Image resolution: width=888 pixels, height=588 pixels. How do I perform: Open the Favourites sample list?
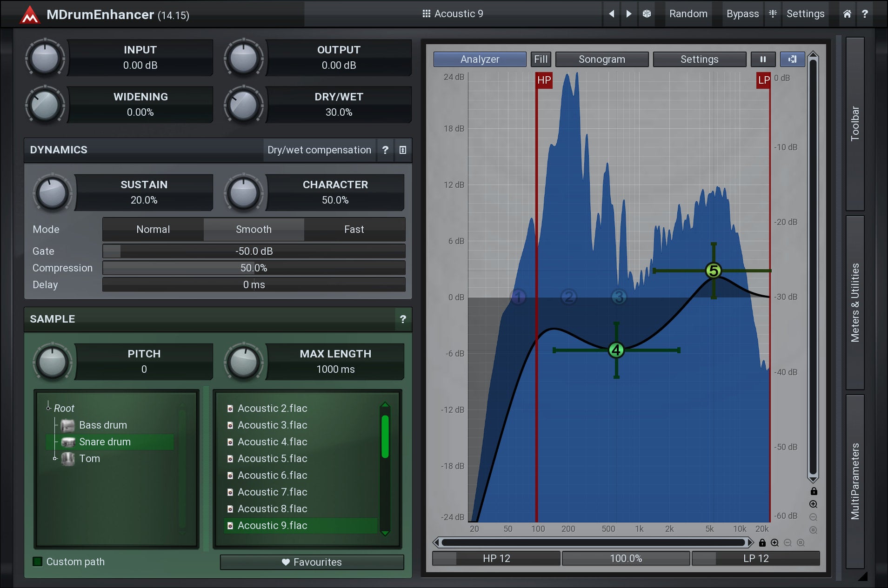pos(312,562)
